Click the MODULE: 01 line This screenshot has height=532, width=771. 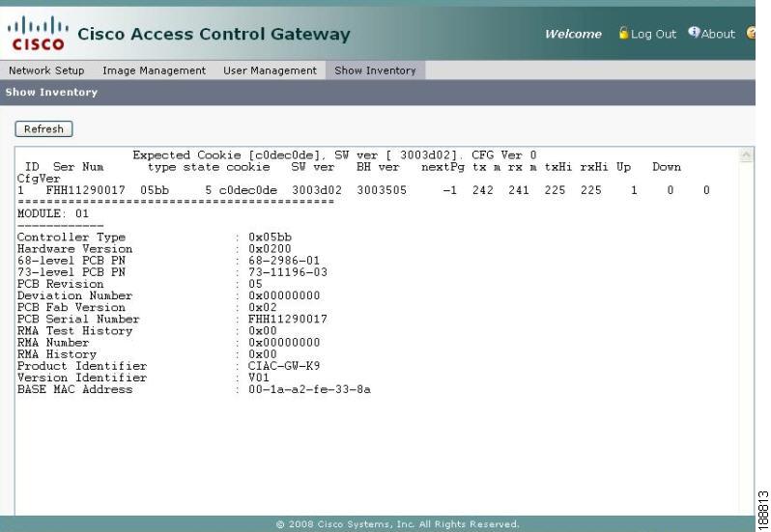coord(53,213)
